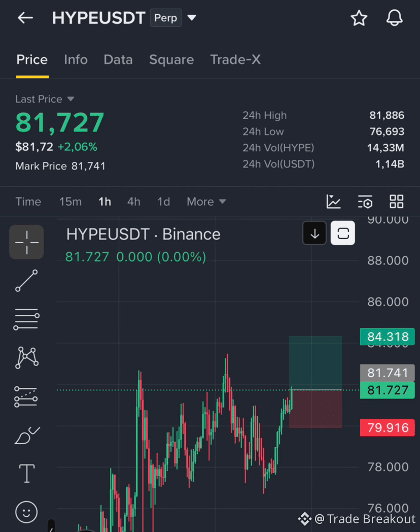The image size is (420, 532).
Task: Click the red loss zone of position
Action: point(316,409)
